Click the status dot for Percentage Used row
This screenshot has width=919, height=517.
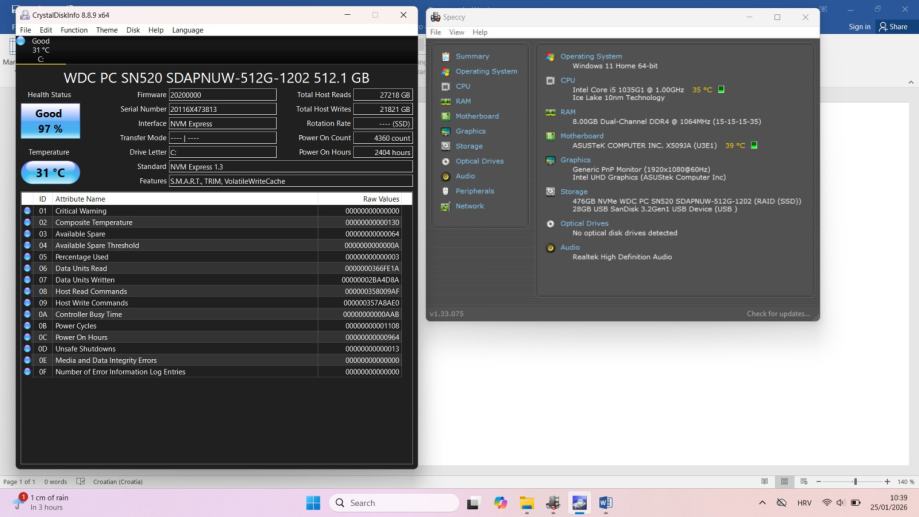28,257
